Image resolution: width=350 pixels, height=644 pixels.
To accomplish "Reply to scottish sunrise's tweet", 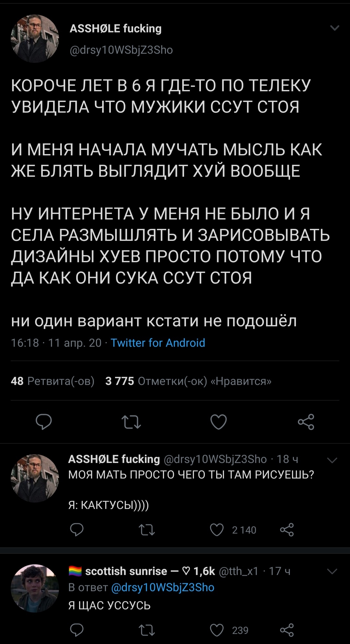I will point(77,630).
